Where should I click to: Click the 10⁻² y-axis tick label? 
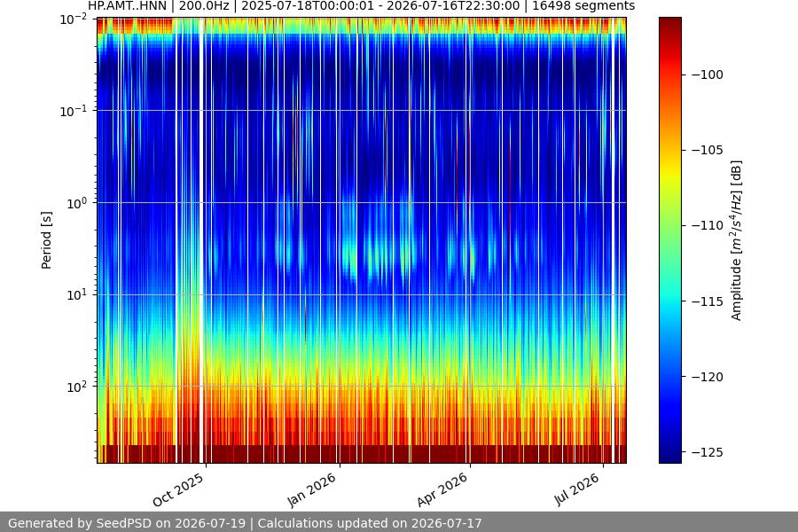click(x=74, y=20)
